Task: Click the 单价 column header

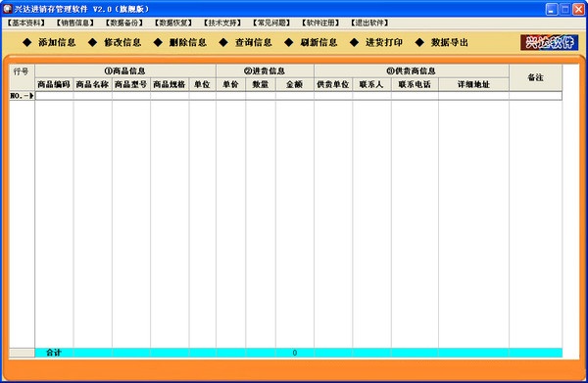Action: (x=230, y=84)
